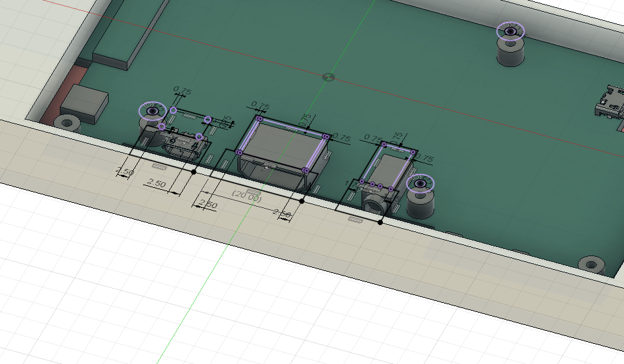Image resolution: width=624 pixels, height=364 pixels.
Task: Select the (20.00) driven dimension
Action: pyautogui.click(x=247, y=196)
